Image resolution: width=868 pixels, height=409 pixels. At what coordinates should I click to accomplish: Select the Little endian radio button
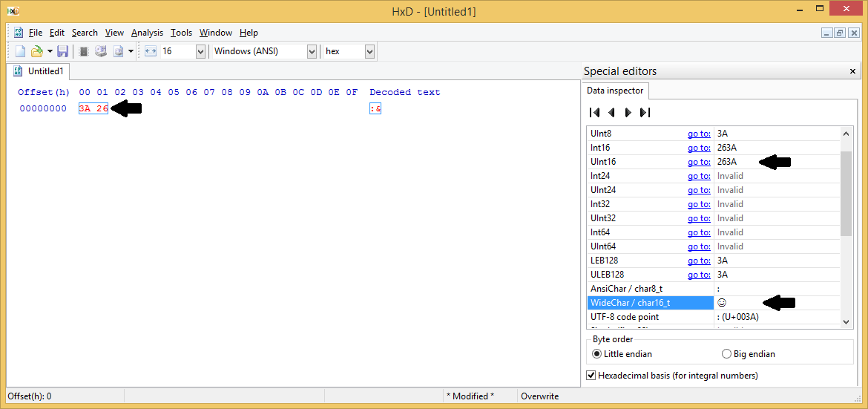coord(596,353)
